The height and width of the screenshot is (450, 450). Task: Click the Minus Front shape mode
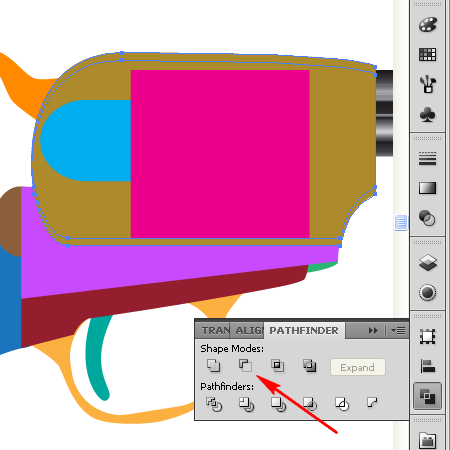[245, 366]
